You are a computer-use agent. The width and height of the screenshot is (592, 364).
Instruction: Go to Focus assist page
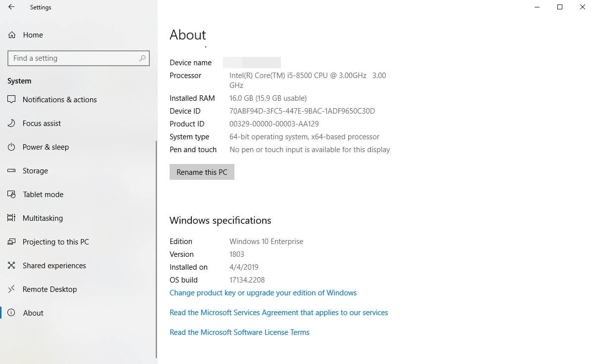pos(42,123)
